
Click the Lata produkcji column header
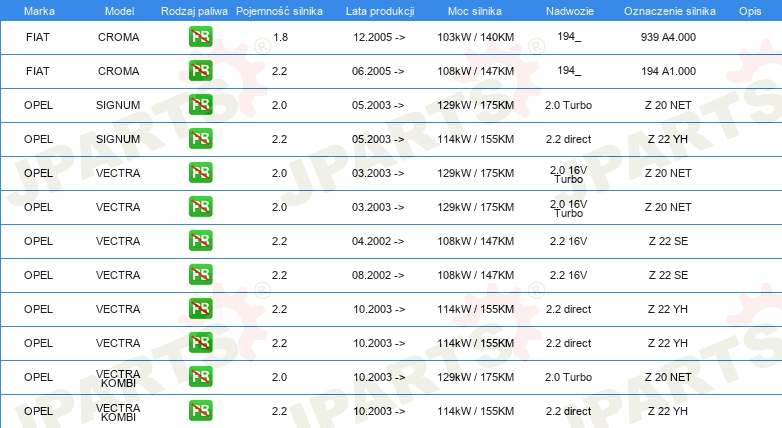[380, 11]
